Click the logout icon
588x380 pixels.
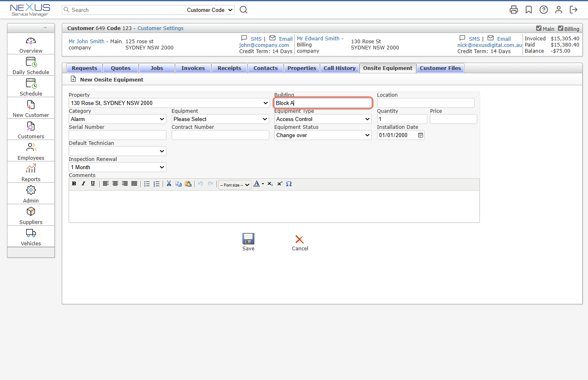(x=574, y=9)
